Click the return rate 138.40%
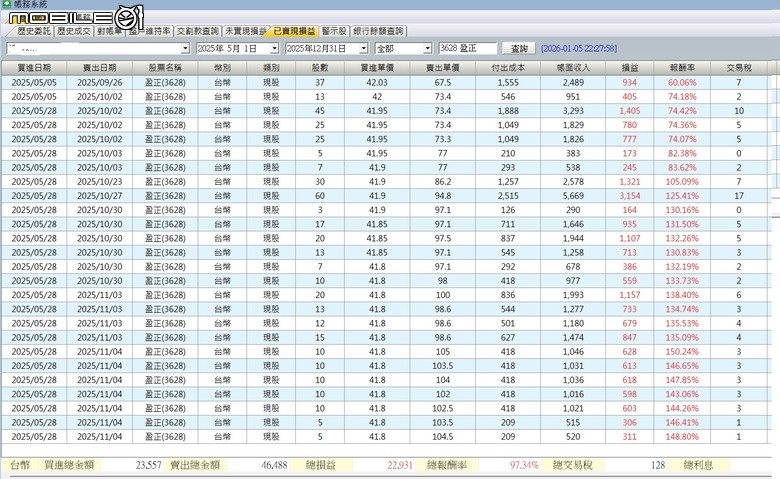The height and width of the screenshot is (479, 780). pos(682,295)
